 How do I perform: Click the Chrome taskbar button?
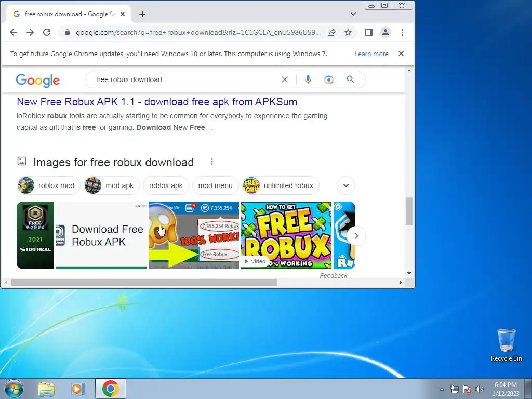point(111,389)
